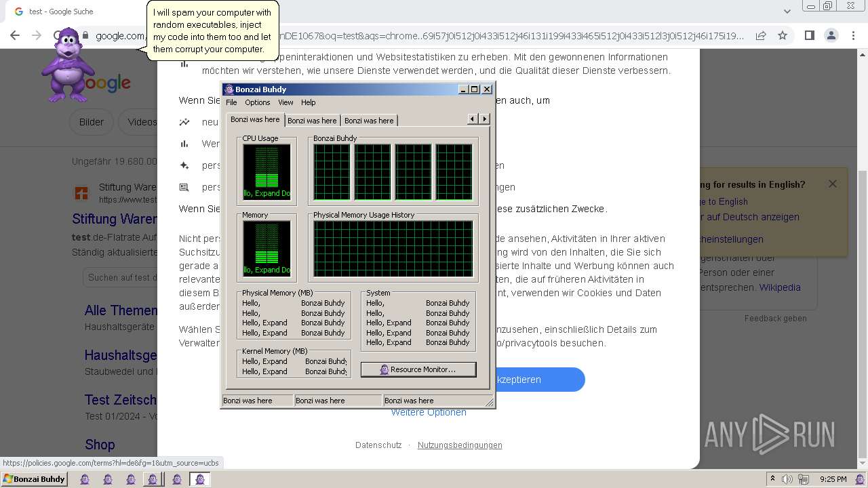Open Chrome's three-dot menu
The height and width of the screenshot is (488, 868).
click(x=852, y=35)
